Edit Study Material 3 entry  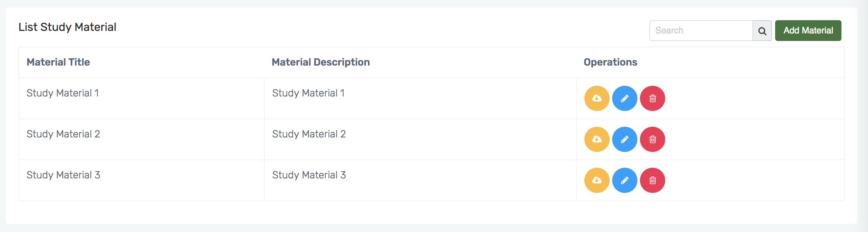(624, 180)
